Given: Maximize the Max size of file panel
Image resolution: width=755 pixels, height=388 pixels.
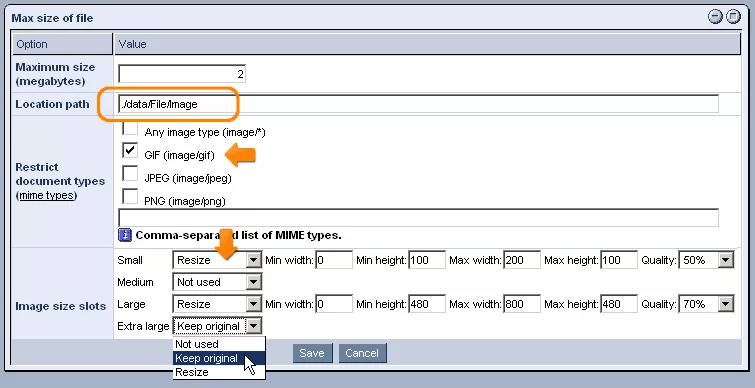Looking at the screenshot, I should [733, 17].
